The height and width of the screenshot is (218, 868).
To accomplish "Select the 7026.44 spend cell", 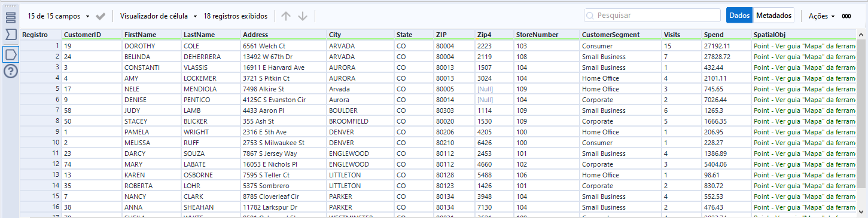I will click(727, 100).
